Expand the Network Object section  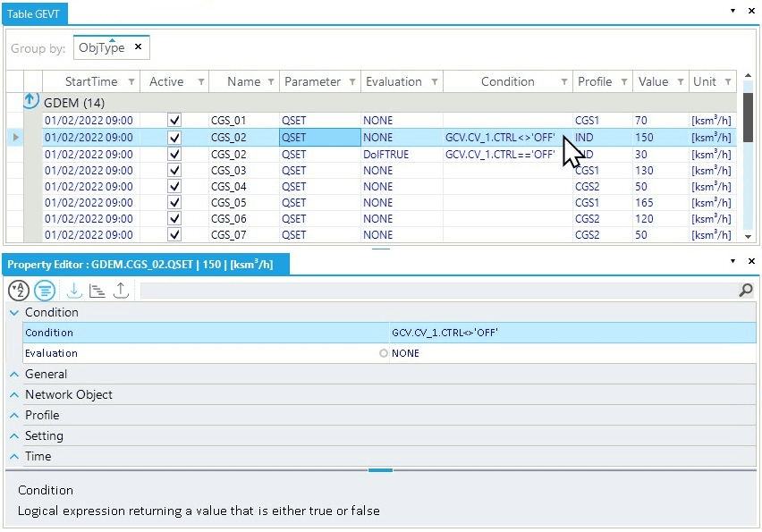pos(14,395)
